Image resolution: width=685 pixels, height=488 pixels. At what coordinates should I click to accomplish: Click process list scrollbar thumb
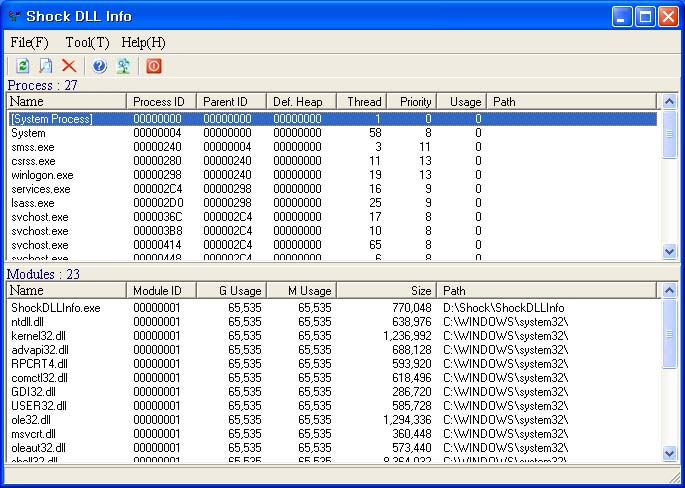[669, 134]
